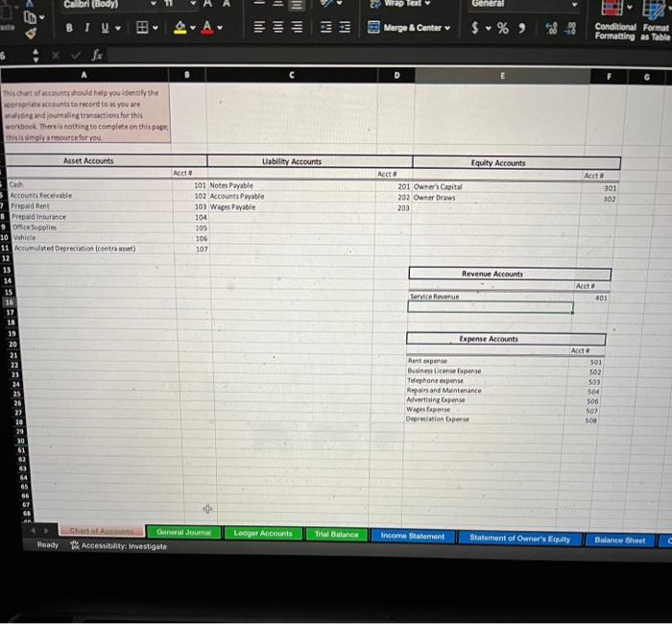The image size is (672, 624).
Task: Click the Format Painter brush
Action: pos(30,33)
